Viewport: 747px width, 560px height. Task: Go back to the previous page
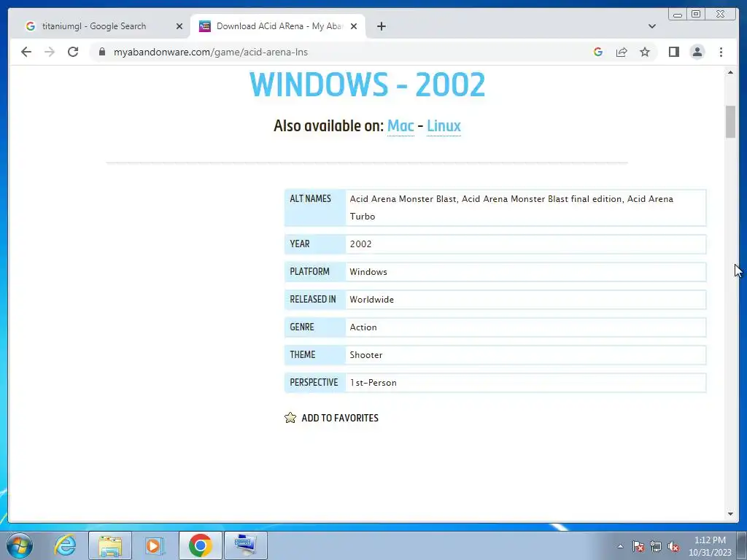26,52
